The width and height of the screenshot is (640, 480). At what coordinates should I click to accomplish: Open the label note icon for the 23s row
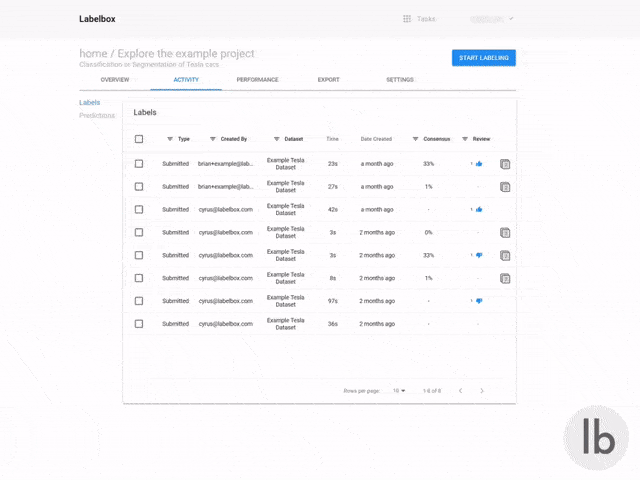[x=505, y=164]
